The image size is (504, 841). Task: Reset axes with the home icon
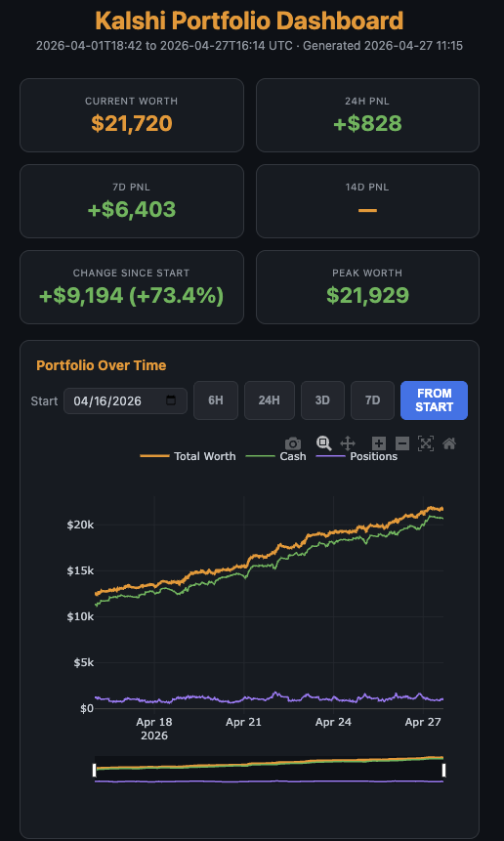coord(448,443)
